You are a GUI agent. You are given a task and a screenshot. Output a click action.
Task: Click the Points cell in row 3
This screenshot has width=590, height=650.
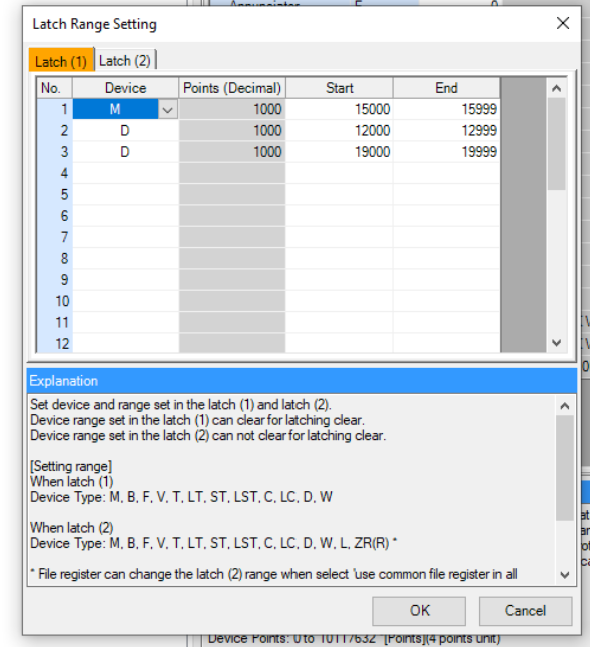coord(232,152)
